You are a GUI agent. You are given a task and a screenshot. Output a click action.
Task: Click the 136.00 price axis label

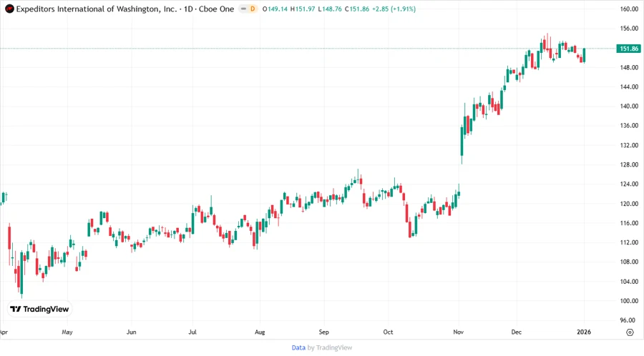pos(629,126)
